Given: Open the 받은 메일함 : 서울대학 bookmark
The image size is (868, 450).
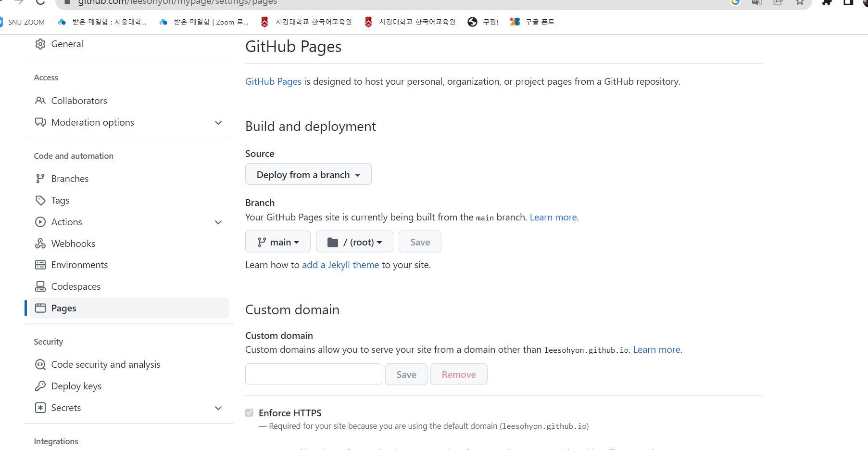Looking at the screenshot, I should click(102, 22).
